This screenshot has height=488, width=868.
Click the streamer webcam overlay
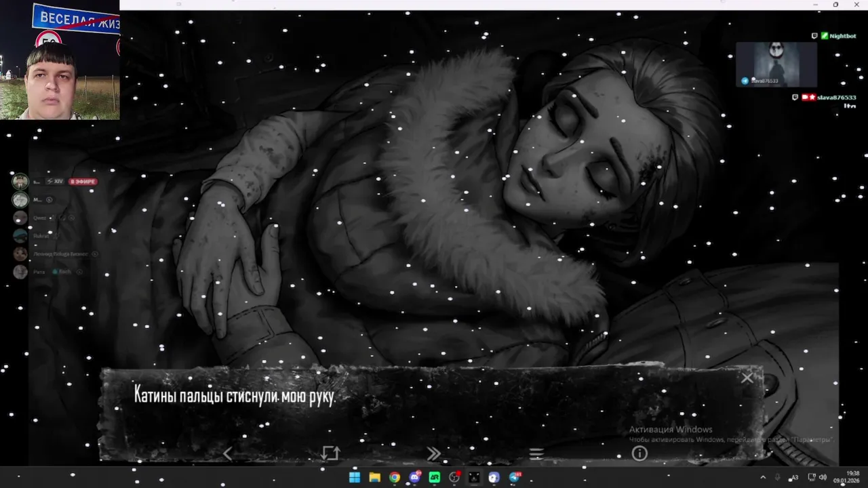(x=60, y=60)
